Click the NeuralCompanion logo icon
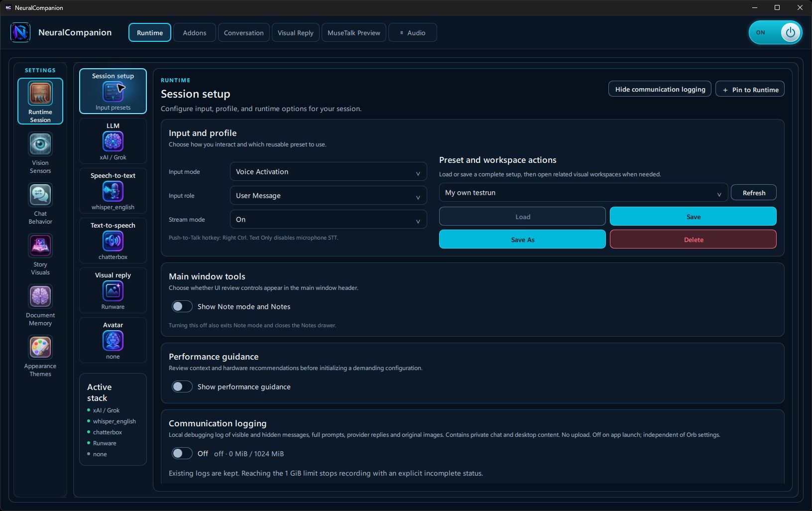812x511 pixels. pos(20,33)
